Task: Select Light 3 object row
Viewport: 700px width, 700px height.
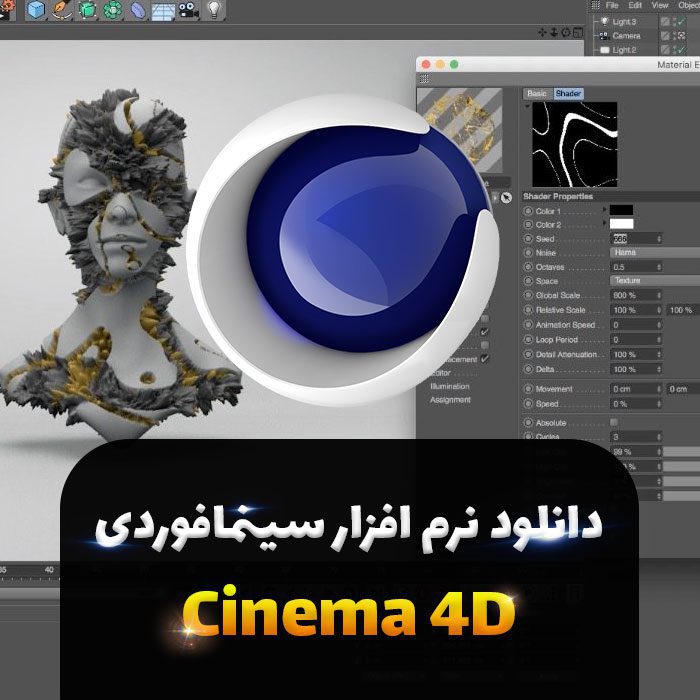Action: (x=624, y=21)
